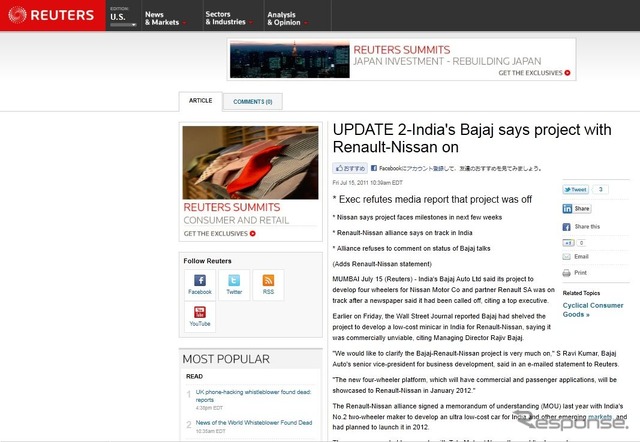Image resolution: width=640 pixels, height=442 pixels.
Task: Click the MOST POPULAR heading
Action: tap(226, 359)
